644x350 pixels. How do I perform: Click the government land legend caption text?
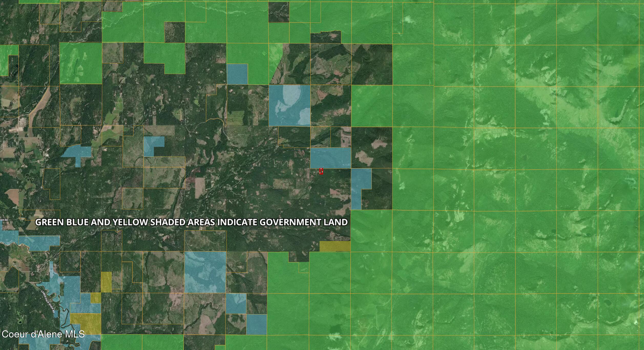(191, 222)
